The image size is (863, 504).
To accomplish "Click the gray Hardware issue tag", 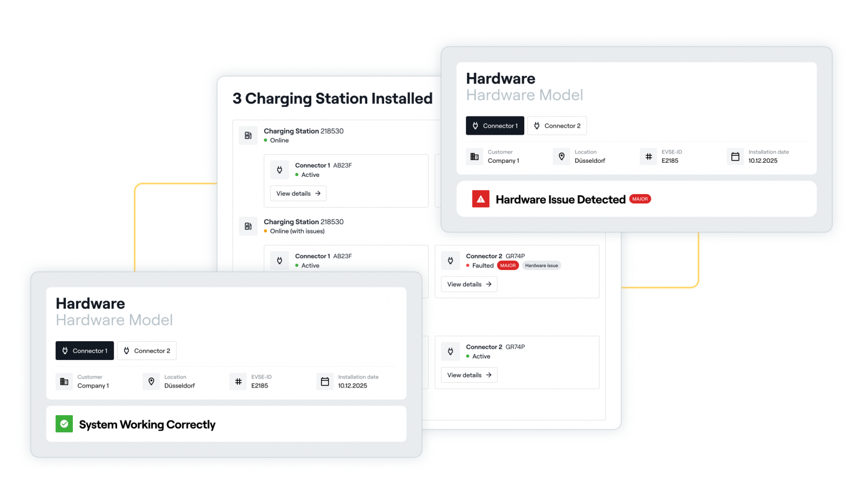I will click(x=542, y=266).
